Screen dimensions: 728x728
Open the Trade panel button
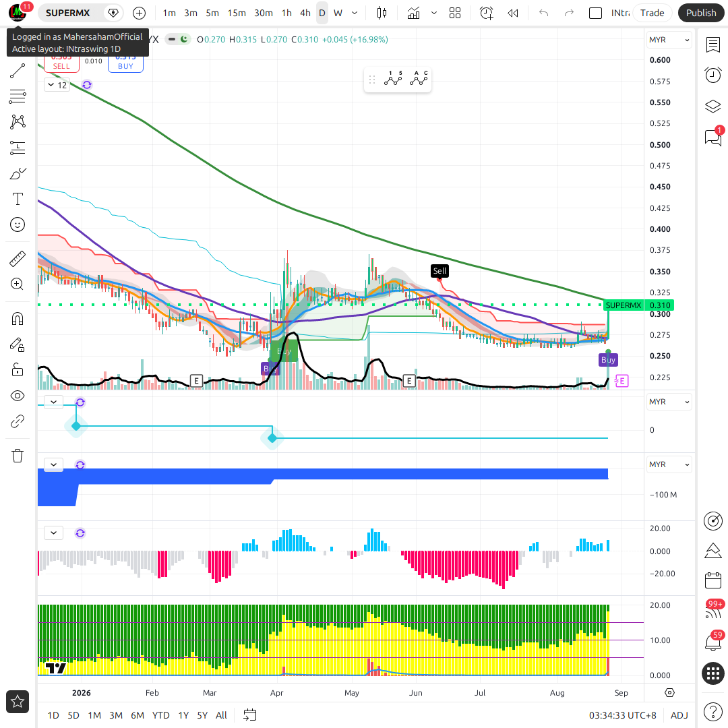coord(652,13)
